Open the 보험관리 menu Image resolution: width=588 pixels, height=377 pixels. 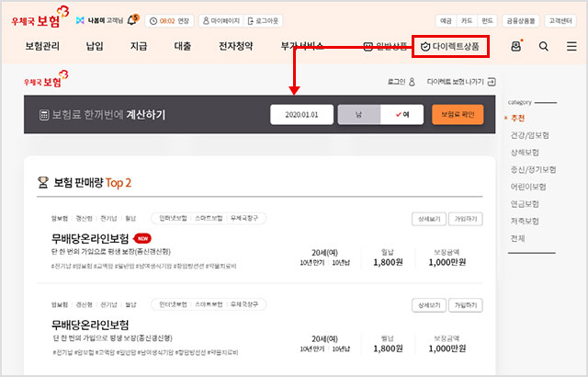[42, 46]
